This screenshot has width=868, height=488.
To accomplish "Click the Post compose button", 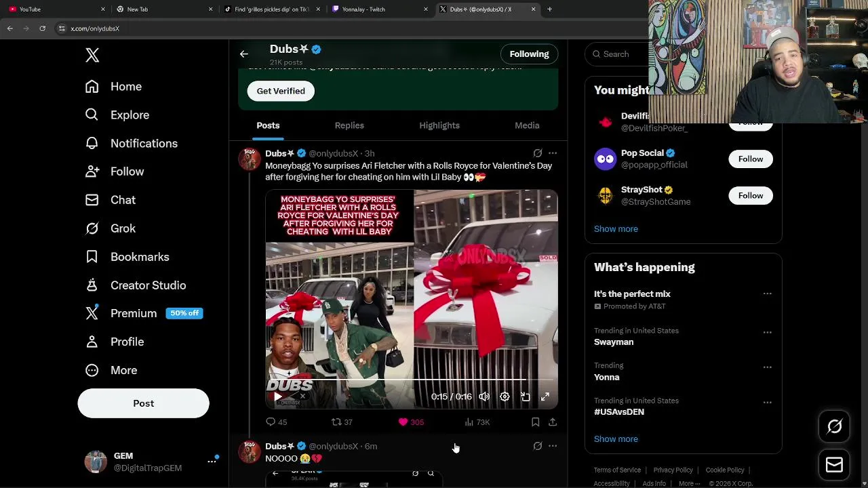I will [143, 403].
